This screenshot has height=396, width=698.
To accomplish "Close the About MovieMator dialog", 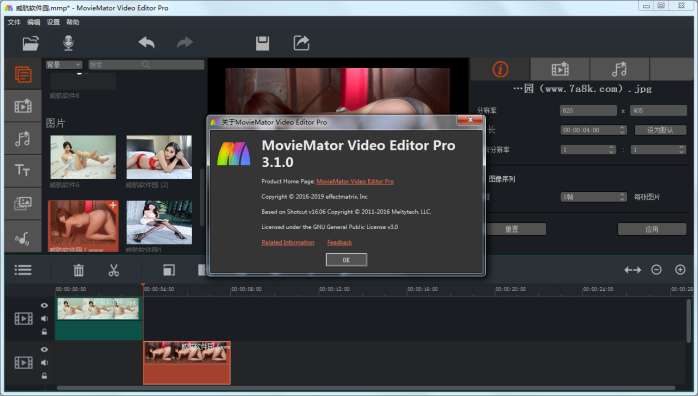I will 470,120.
